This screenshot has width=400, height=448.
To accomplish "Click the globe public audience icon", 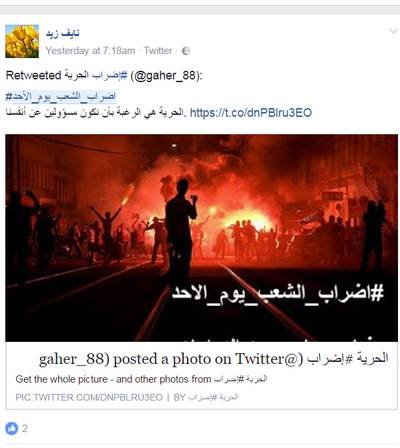I will coord(186,51).
